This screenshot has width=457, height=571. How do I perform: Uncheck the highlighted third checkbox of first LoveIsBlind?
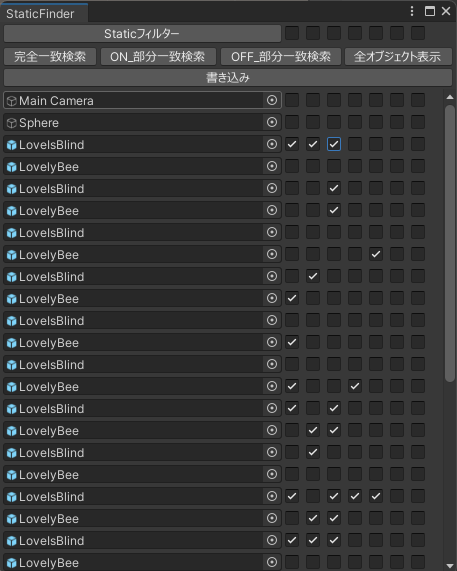334,144
